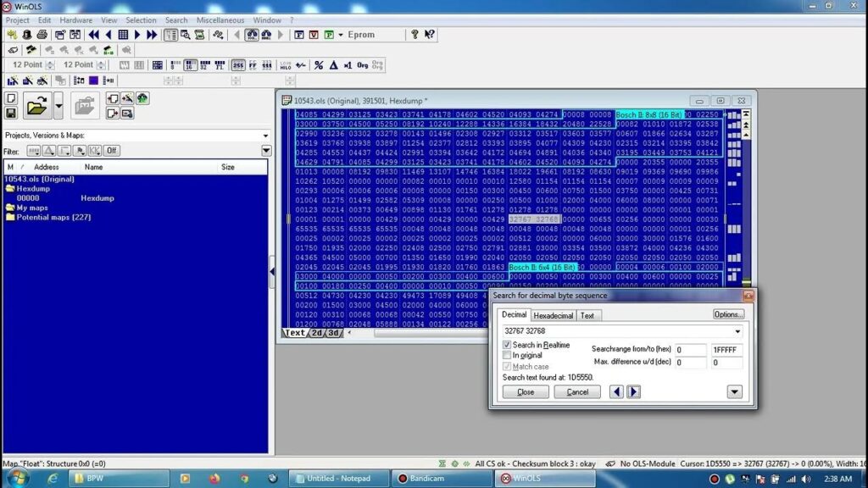The image size is (868, 488).
Task: Click the percent difference display icon
Action: pyautogui.click(x=319, y=65)
